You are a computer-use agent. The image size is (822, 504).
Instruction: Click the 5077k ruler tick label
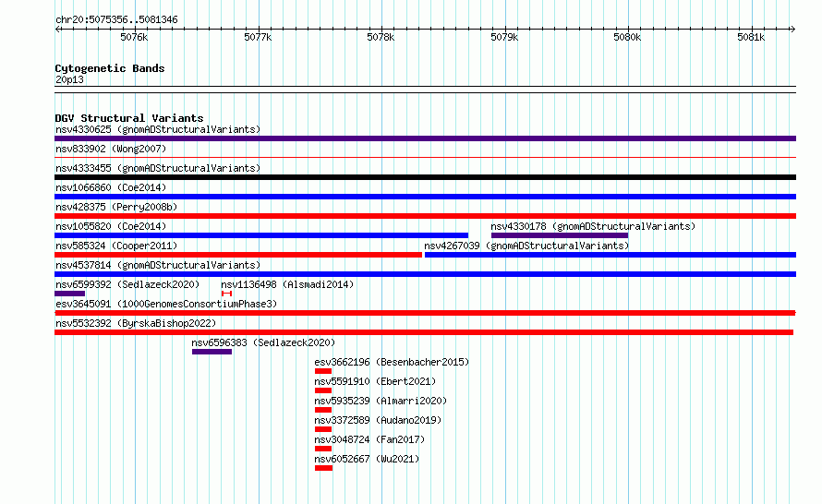(258, 37)
